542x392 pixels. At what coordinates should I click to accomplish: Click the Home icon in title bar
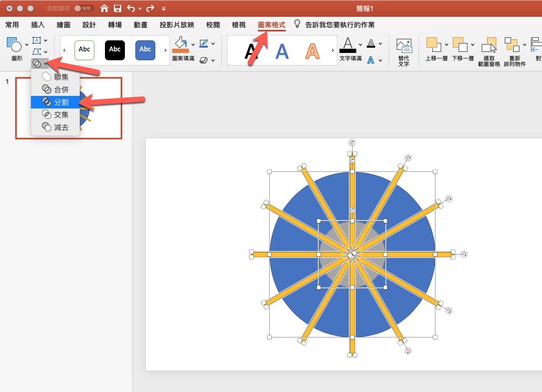coord(104,8)
